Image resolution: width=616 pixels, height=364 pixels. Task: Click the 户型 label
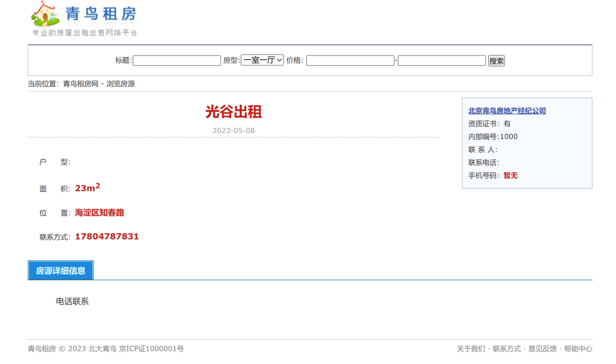tap(55, 162)
